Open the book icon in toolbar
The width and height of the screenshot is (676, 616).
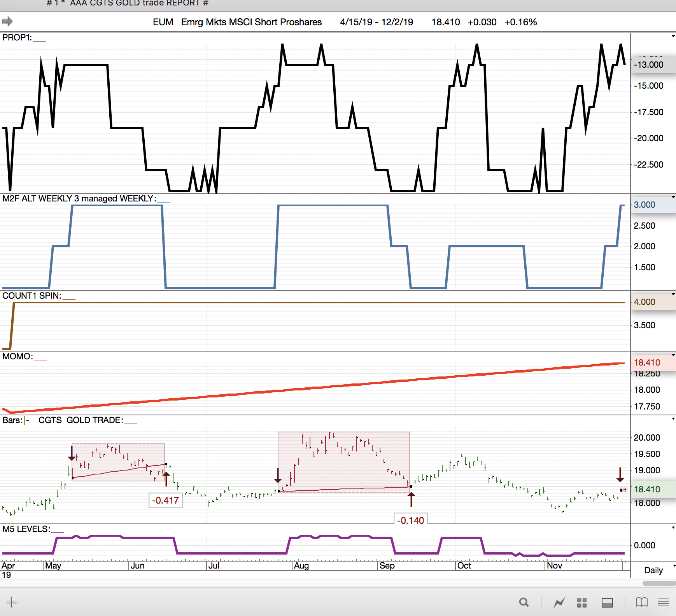click(x=642, y=602)
